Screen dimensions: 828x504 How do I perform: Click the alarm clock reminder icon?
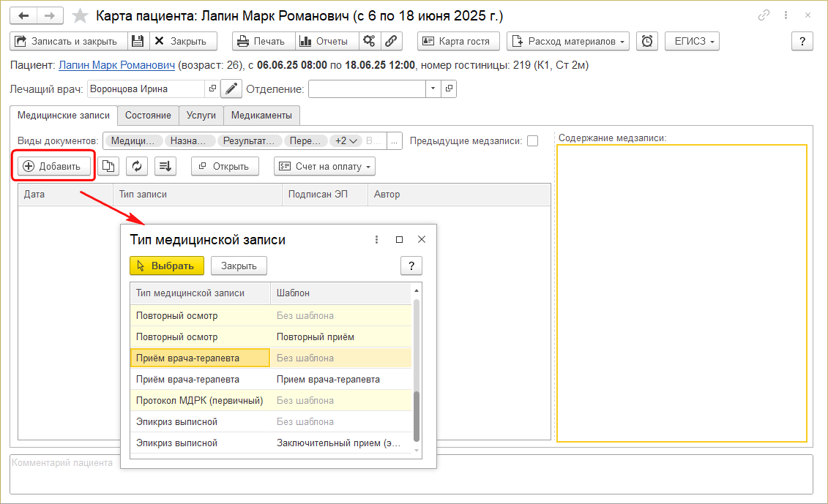click(647, 42)
